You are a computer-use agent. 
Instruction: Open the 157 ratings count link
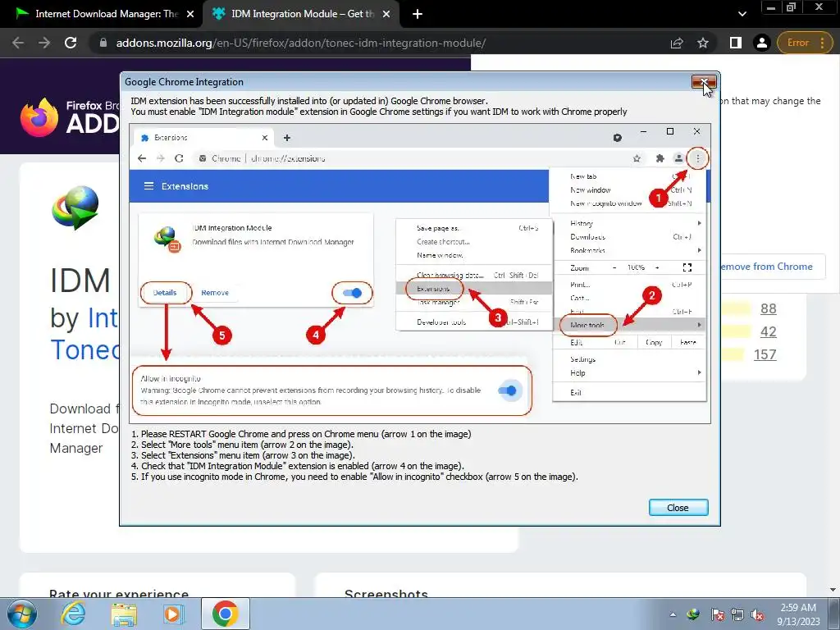(765, 354)
